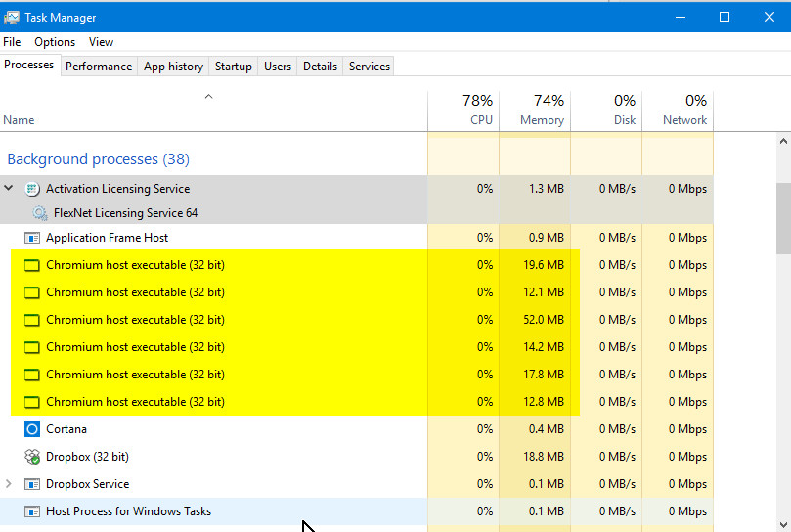
Task: Switch to the Details tab
Action: tap(320, 66)
